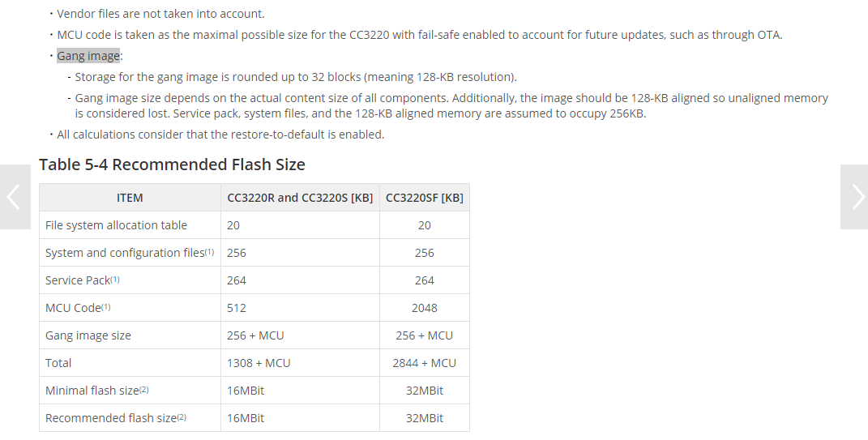
Task: Click the Gang image size row label
Action: pyautogui.click(x=88, y=335)
